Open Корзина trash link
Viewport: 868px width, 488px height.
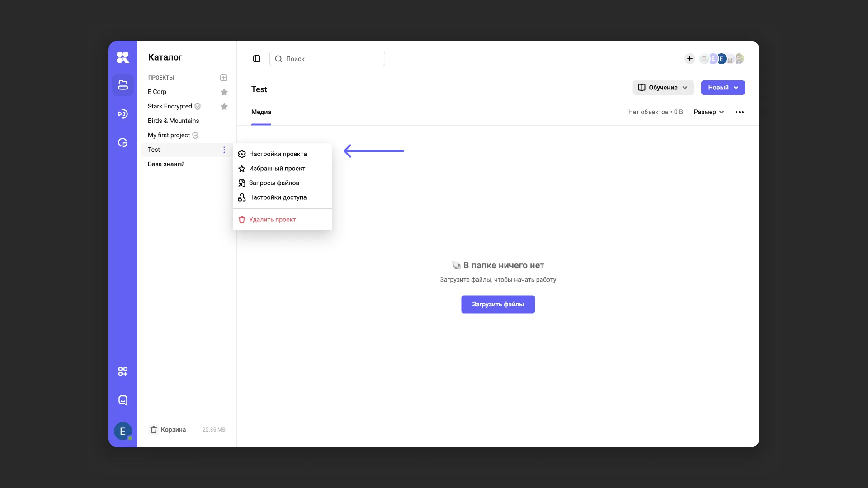(x=173, y=430)
